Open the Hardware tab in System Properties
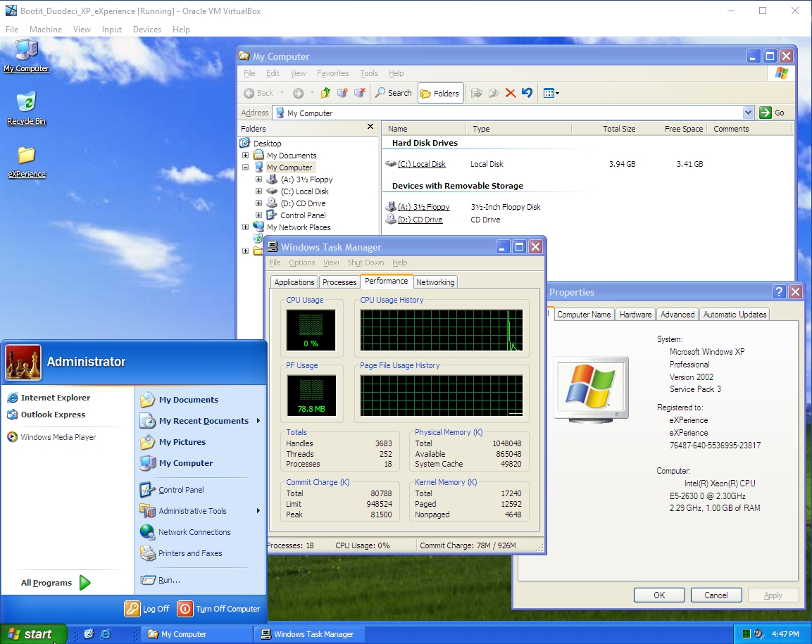Viewport: 812px width, 644px height. click(x=635, y=315)
